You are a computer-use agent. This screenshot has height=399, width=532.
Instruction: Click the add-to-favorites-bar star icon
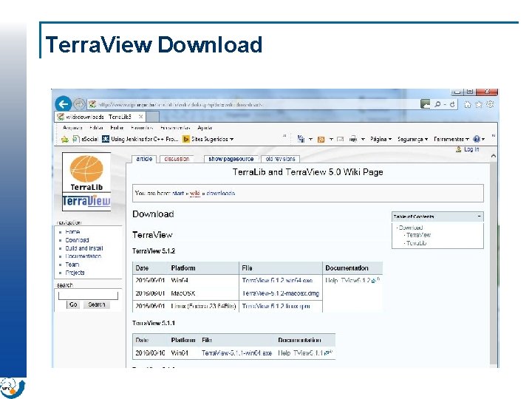[65, 139]
